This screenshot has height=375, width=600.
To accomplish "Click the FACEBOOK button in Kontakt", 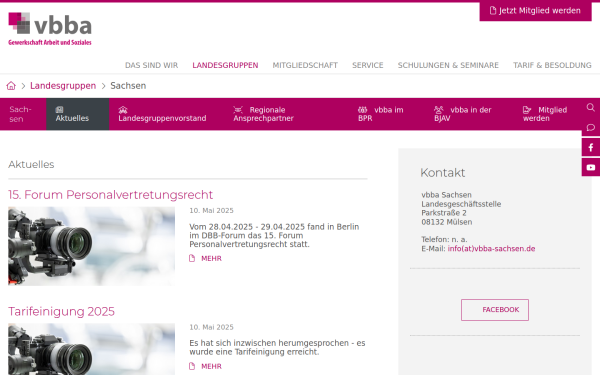I will 495,310.
